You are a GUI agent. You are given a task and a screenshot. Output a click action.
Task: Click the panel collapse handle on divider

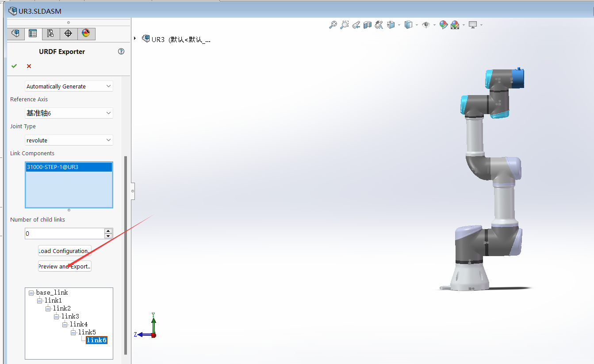pos(133,191)
